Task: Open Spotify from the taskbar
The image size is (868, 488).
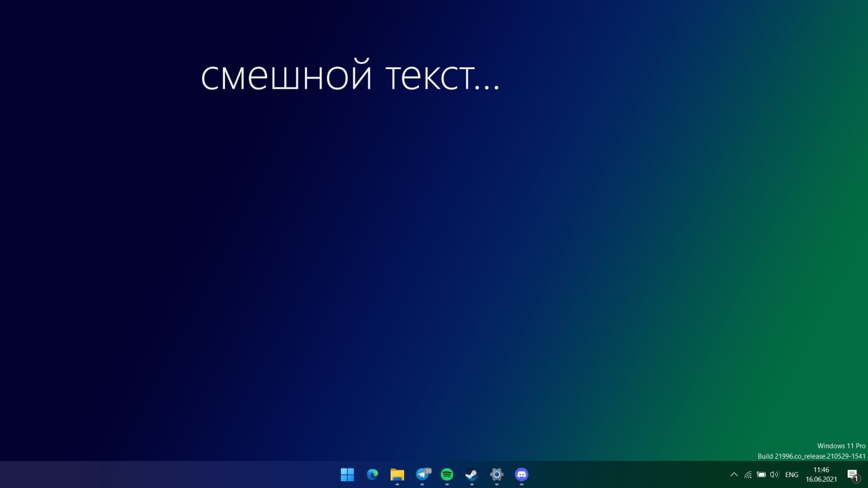Action: pyautogui.click(x=447, y=474)
